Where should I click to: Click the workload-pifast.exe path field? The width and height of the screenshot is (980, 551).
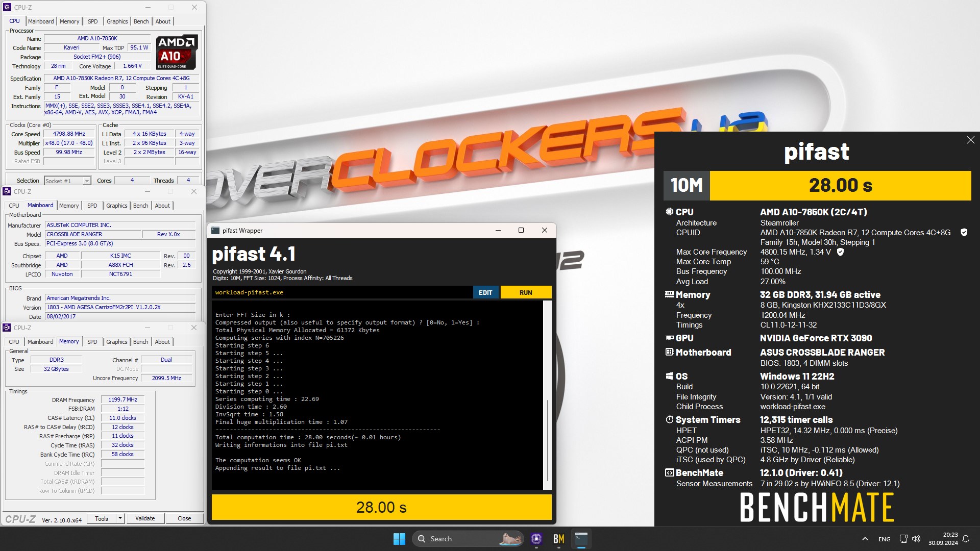(x=342, y=292)
